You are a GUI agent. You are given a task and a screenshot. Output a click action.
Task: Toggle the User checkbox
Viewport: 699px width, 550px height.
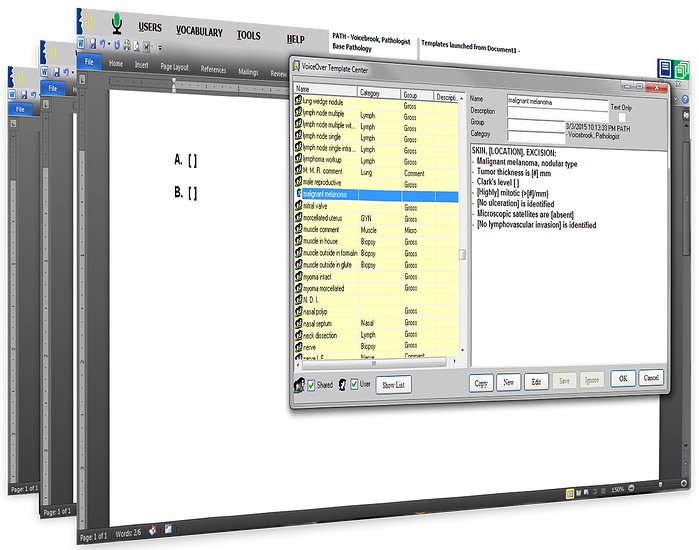(x=354, y=384)
